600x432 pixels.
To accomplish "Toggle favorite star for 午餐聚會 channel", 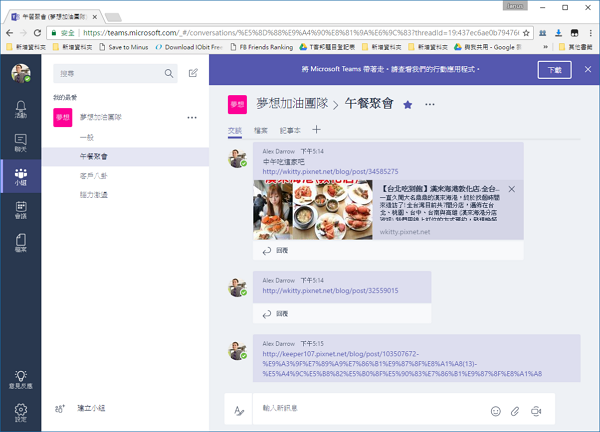I will [x=408, y=104].
